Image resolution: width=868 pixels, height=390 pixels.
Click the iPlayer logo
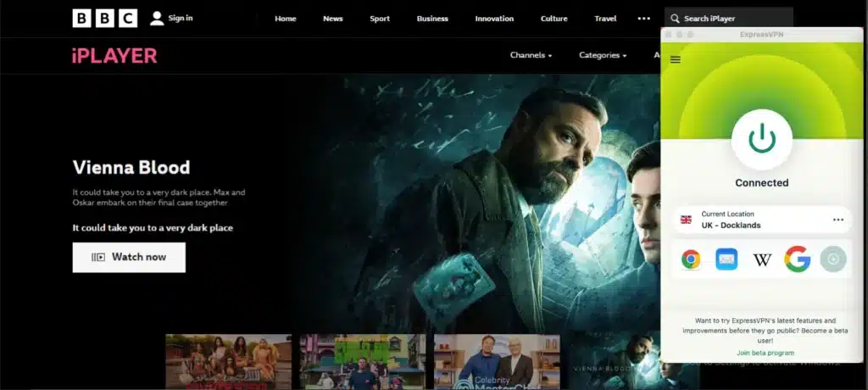pos(114,56)
